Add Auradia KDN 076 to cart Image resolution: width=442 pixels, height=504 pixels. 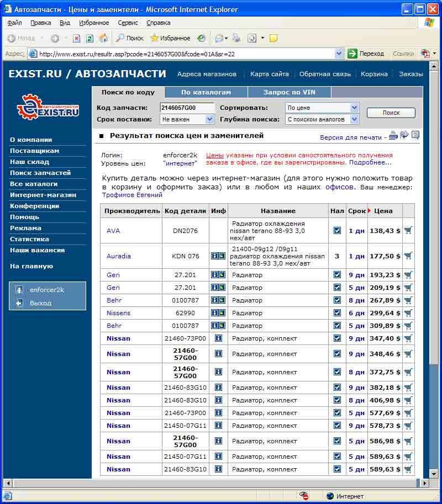408,256
